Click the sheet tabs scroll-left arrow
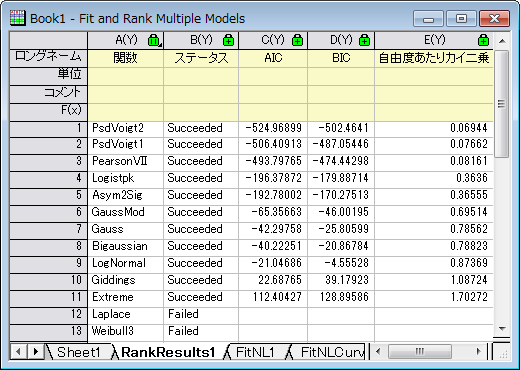Image resolution: width=520 pixels, height=370 pixels. (x=18, y=351)
